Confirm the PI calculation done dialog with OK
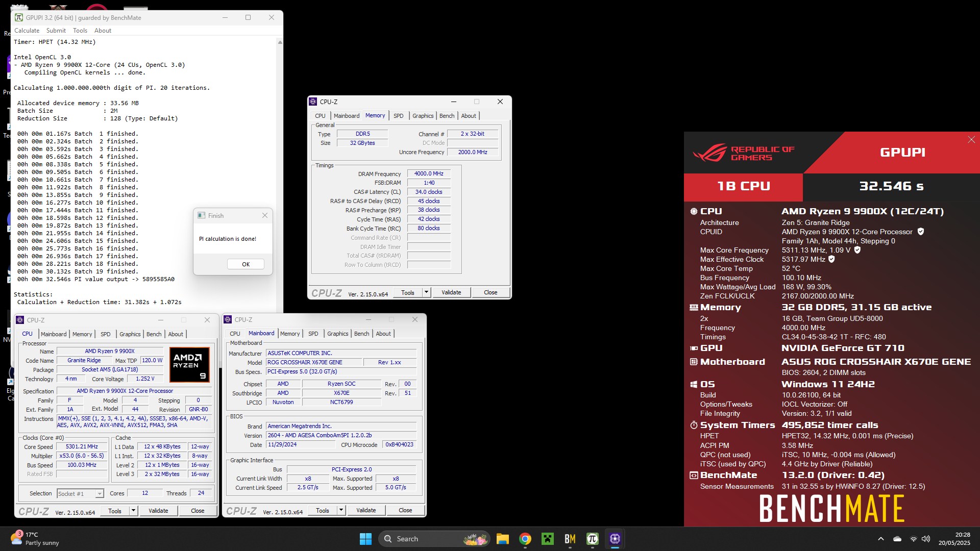 (x=246, y=264)
